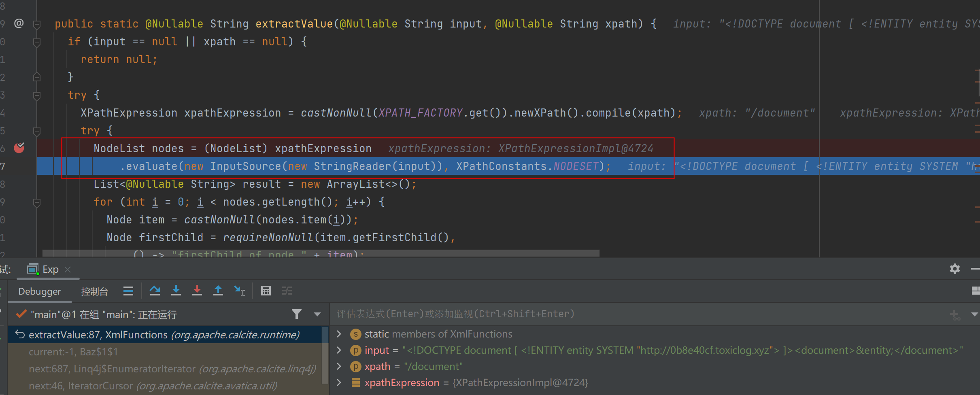Step out of the current method
The height and width of the screenshot is (395, 980).
pos(218,291)
